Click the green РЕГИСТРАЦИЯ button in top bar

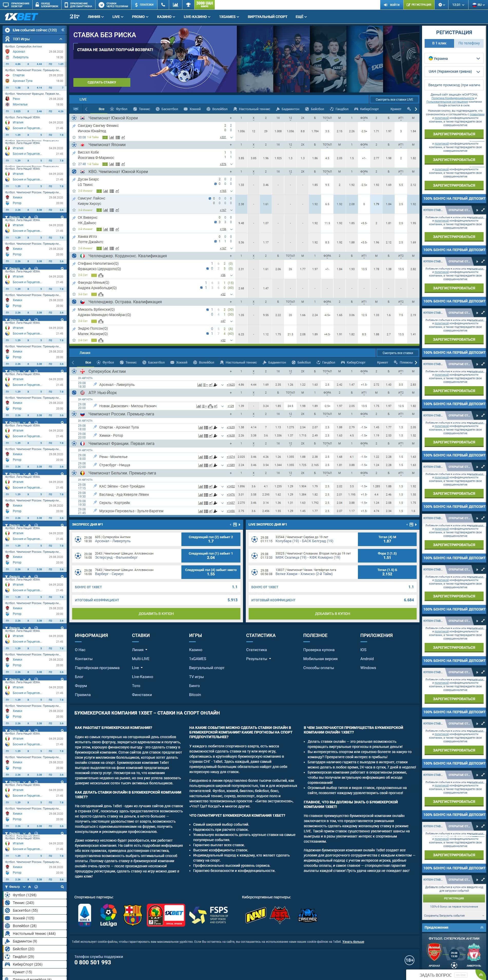(x=418, y=5)
